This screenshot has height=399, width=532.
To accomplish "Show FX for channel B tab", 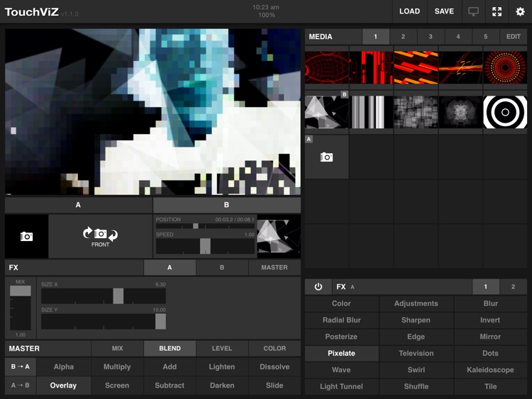I will [x=222, y=267].
